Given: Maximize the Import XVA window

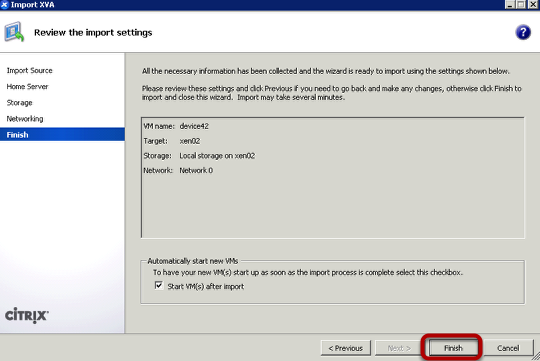Looking at the screenshot, I should click(521, 4).
